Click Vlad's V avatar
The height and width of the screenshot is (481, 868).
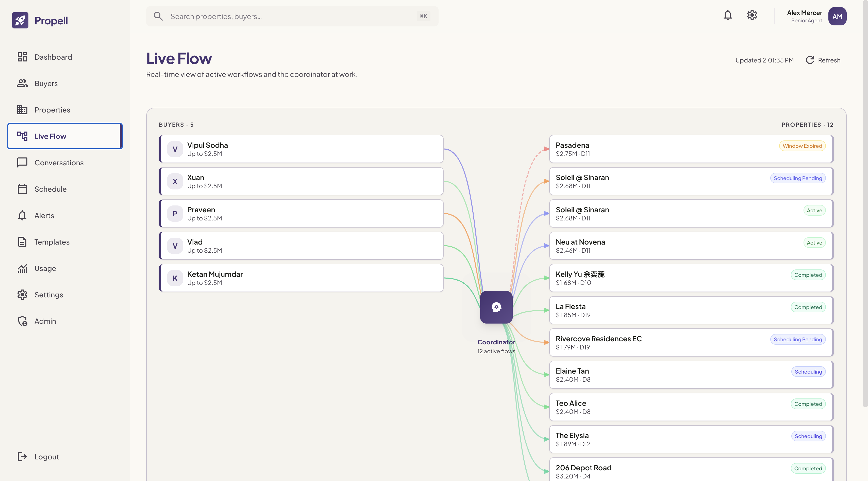point(175,246)
